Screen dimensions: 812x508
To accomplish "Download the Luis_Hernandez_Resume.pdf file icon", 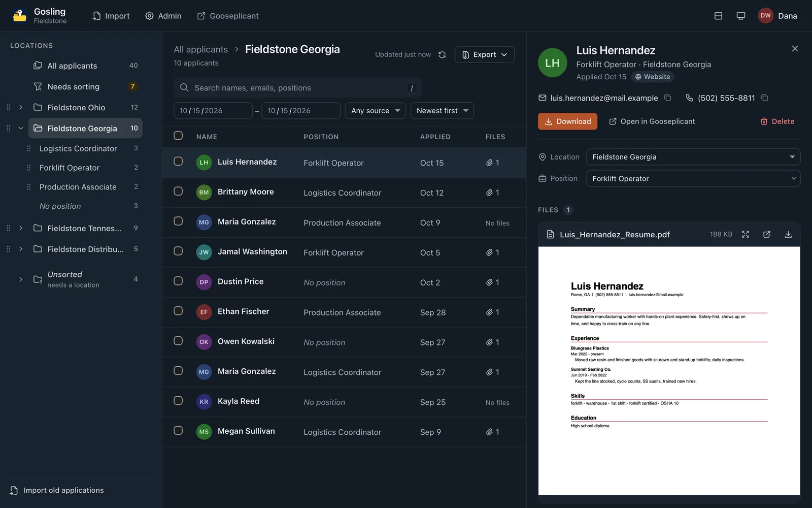I will click(788, 234).
